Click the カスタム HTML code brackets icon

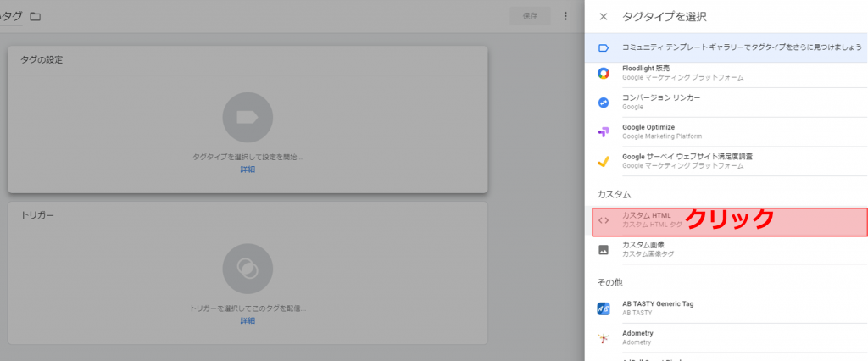[604, 220]
